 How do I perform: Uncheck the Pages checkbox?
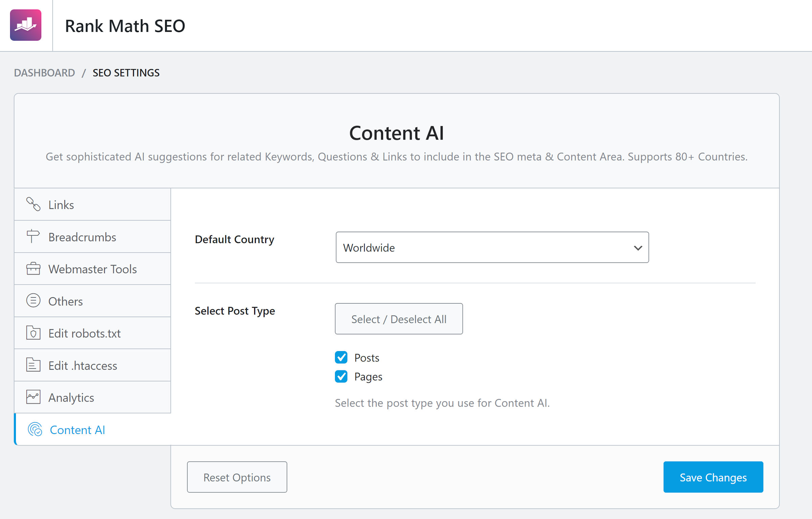(x=341, y=376)
